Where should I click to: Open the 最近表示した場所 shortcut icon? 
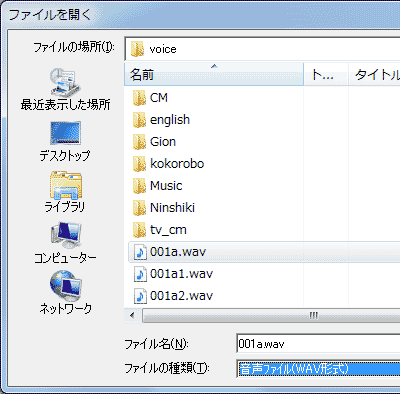click(65, 82)
